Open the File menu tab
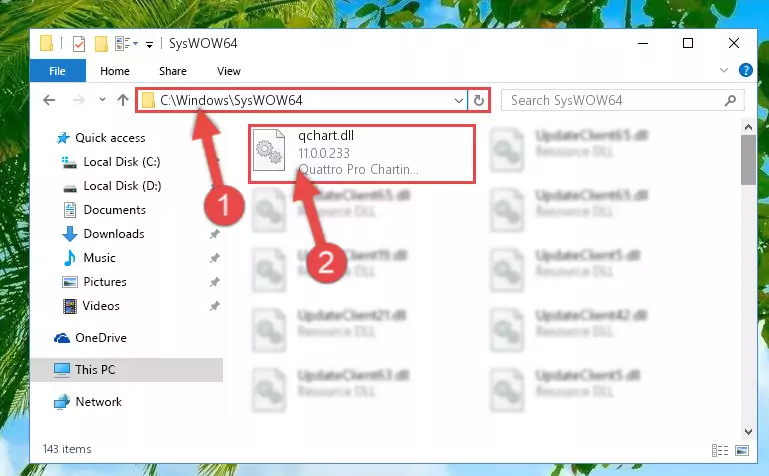The height and width of the screenshot is (476, 769). tap(57, 71)
